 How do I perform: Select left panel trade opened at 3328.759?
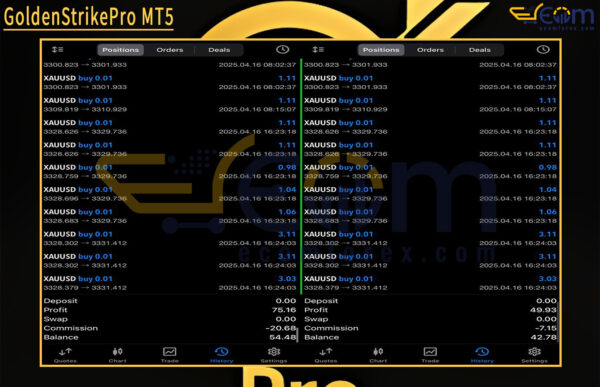[x=170, y=172]
